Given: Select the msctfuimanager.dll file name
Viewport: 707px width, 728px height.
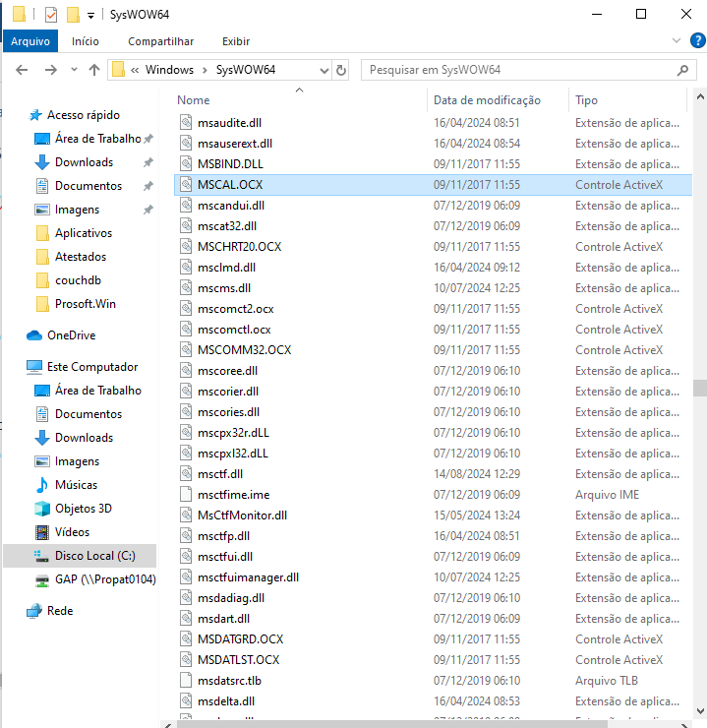Looking at the screenshot, I should point(248,577).
